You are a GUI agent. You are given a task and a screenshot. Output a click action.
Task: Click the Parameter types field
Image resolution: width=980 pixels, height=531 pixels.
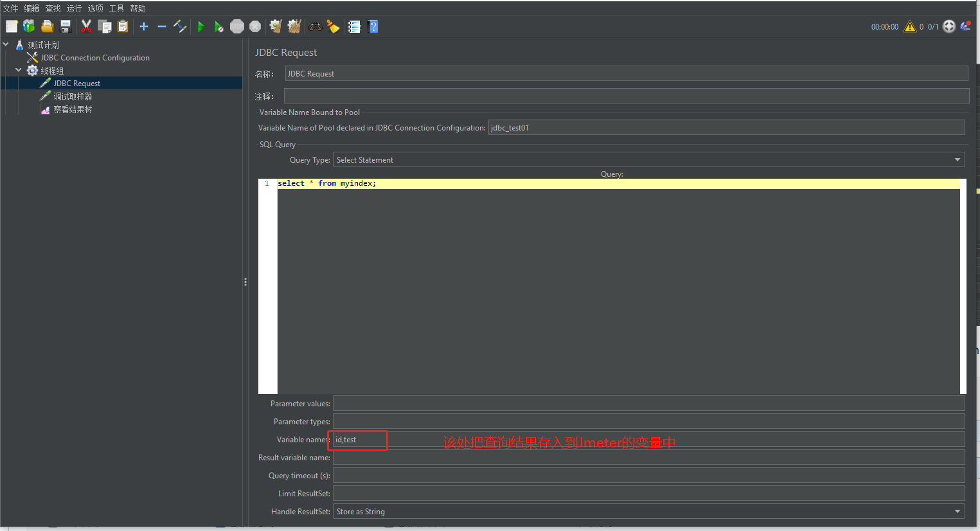(x=649, y=422)
